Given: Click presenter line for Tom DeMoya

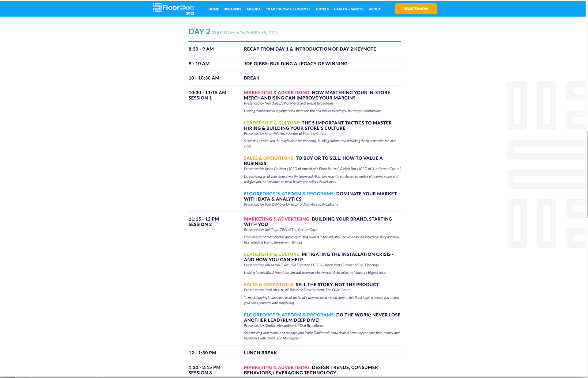Looking at the screenshot, I should pyautogui.click(x=291, y=204).
